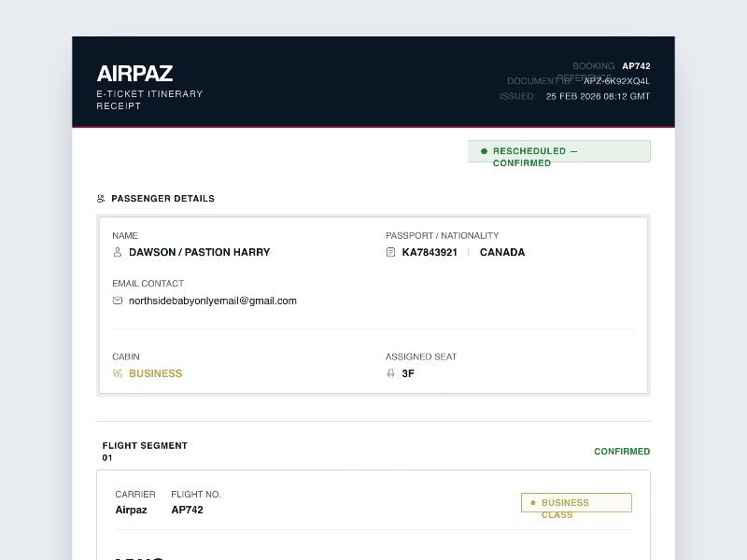Click the Rescheduled — Confirmed status badge
Viewport: 747px width, 560px height.
558,152
